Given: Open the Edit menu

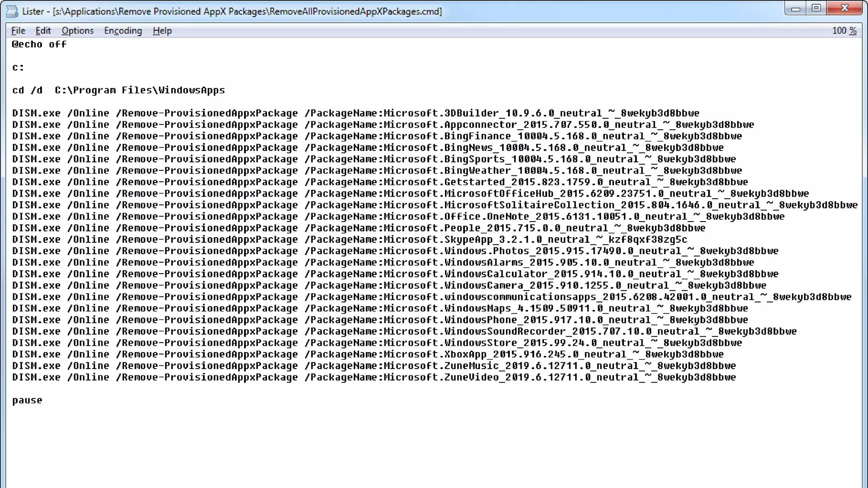Looking at the screenshot, I should (43, 30).
